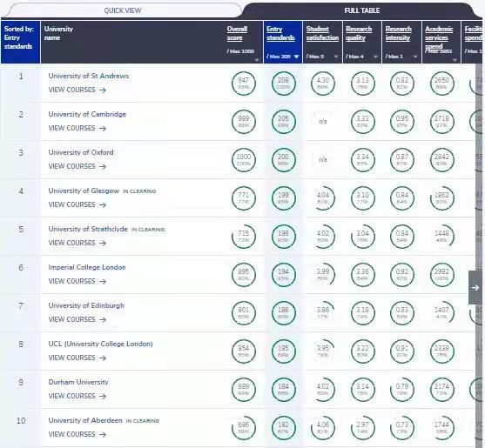Open UCL (University College London) page

coord(100,344)
